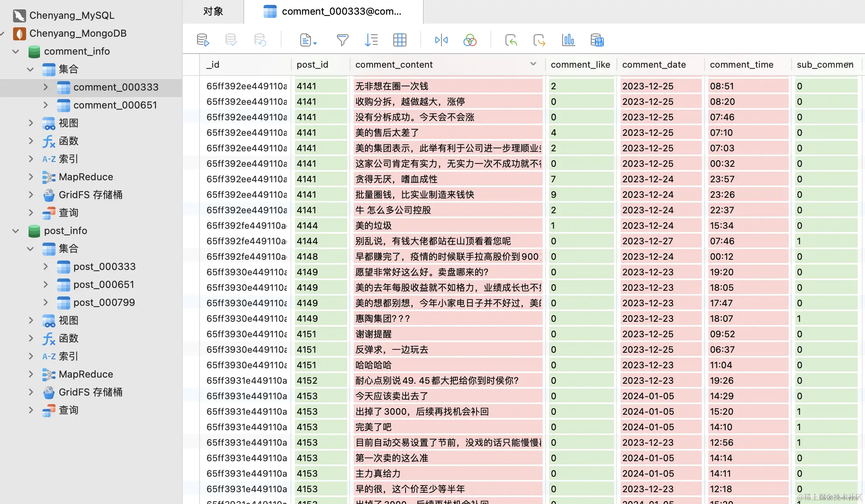Select cell '美的垃圾'
865x504 pixels.
click(x=448, y=225)
